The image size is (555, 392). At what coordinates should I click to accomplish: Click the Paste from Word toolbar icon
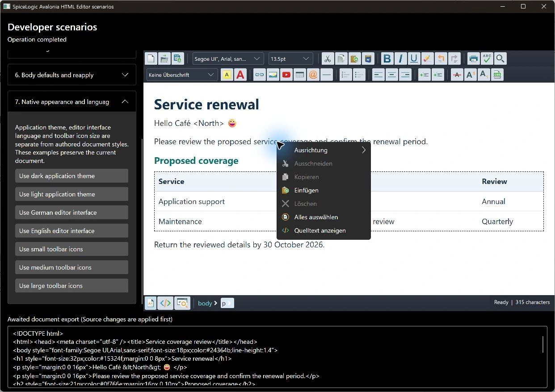coord(368,58)
